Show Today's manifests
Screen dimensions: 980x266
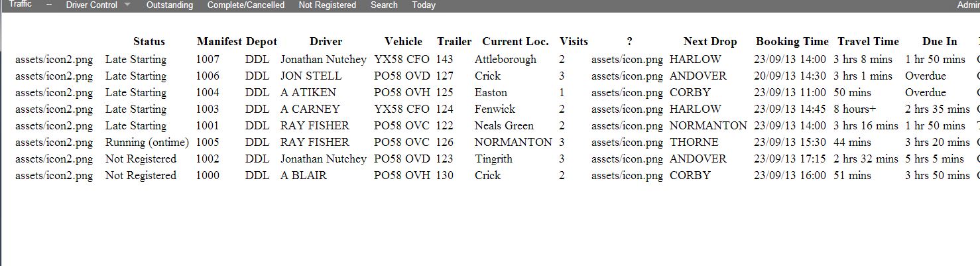(424, 5)
